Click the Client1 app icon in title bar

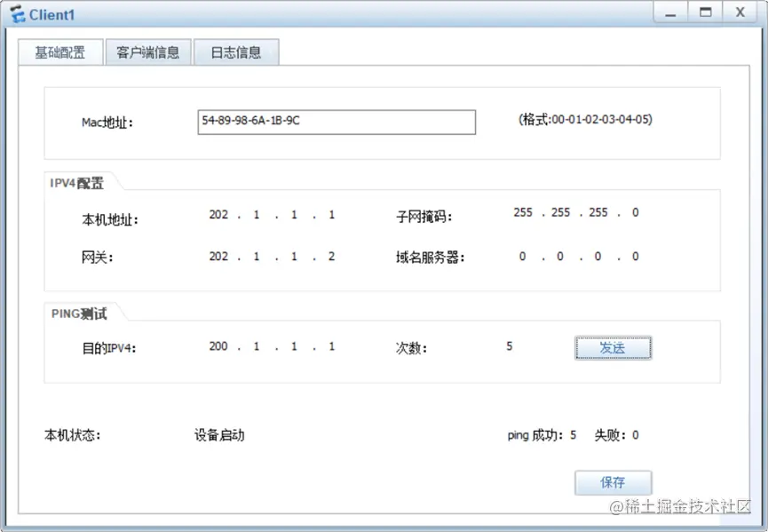click(18, 14)
